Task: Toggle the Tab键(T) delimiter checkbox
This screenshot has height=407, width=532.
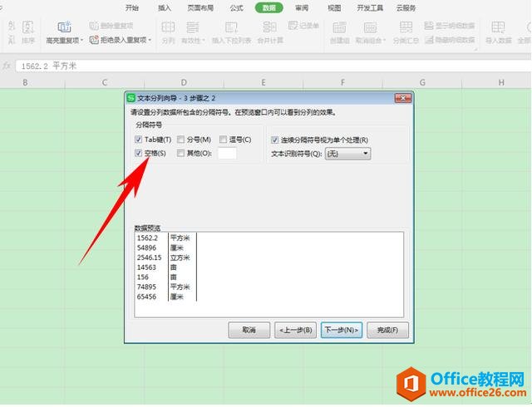Action: pyautogui.click(x=138, y=140)
